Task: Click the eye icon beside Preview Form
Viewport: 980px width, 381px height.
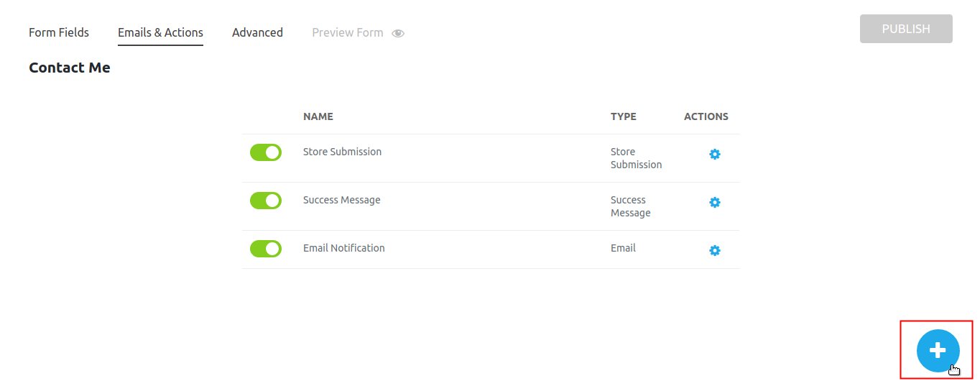Action: [398, 33]
